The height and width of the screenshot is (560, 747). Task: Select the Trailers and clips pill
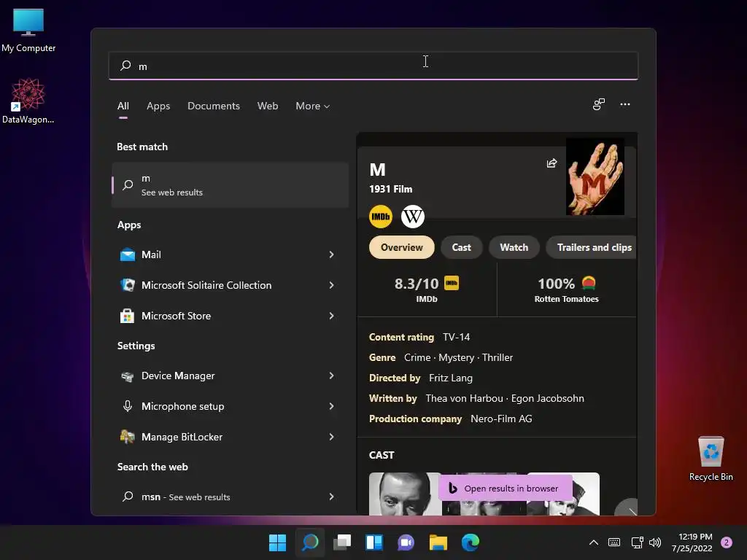(592, 248)
